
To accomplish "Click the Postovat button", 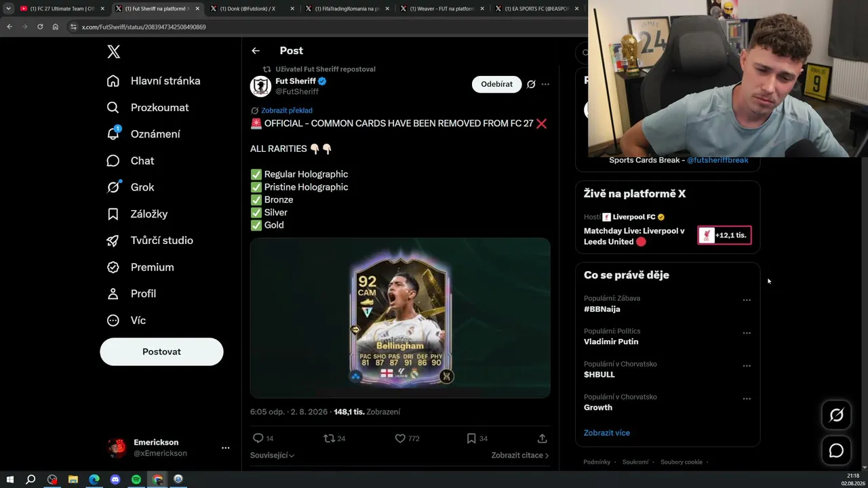I will [x=161, y=352].
